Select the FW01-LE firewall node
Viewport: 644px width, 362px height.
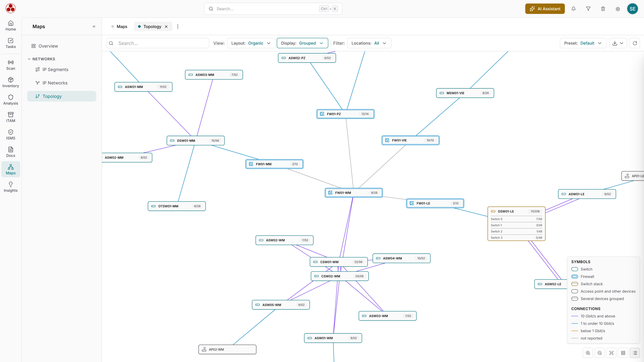pyautogui.click(x=435, y=203)
